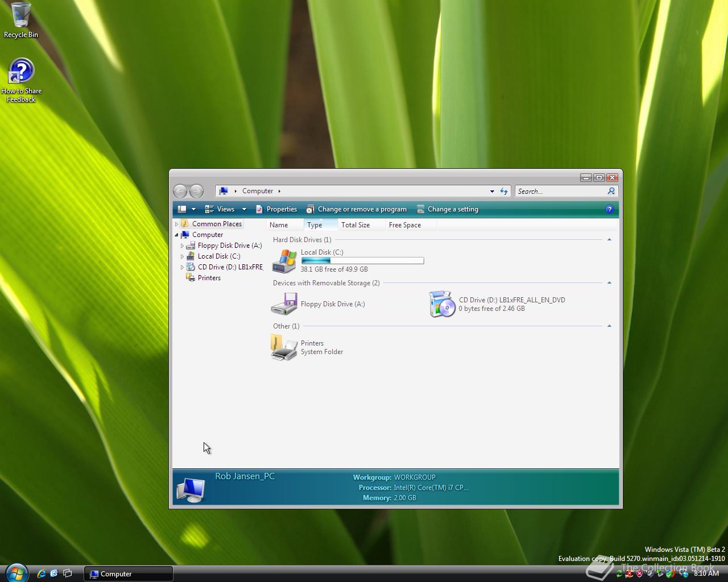This screenshot has height=582, width=728.
Task: Collapse the Other group
Action: tap(609, 326)
